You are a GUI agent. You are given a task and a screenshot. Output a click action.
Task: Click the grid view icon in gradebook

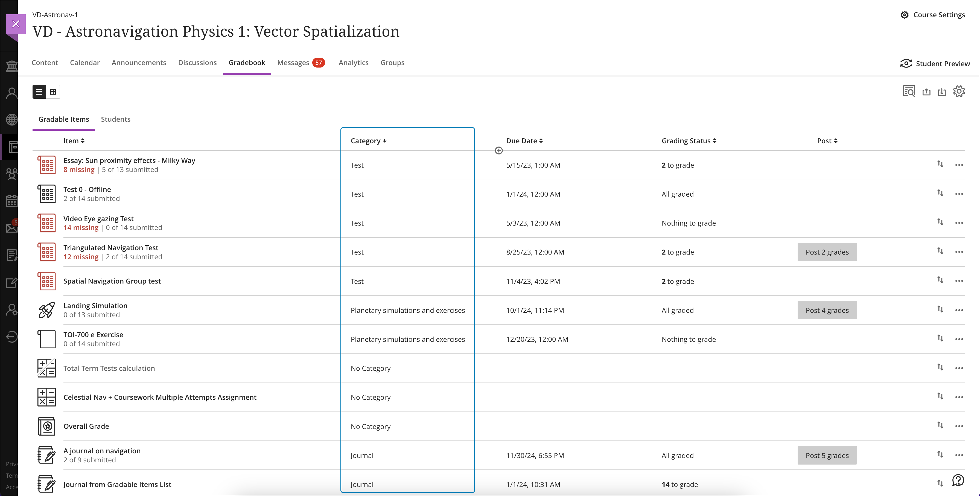53,92
